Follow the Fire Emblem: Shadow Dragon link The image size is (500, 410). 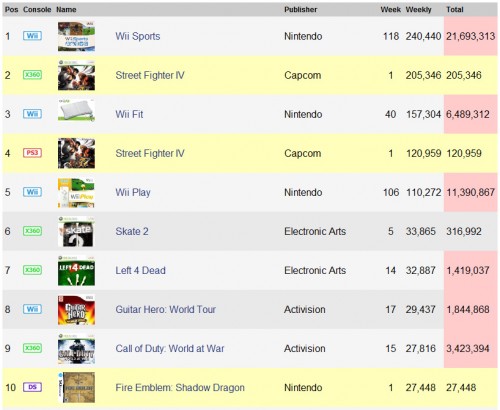point(180,387)
